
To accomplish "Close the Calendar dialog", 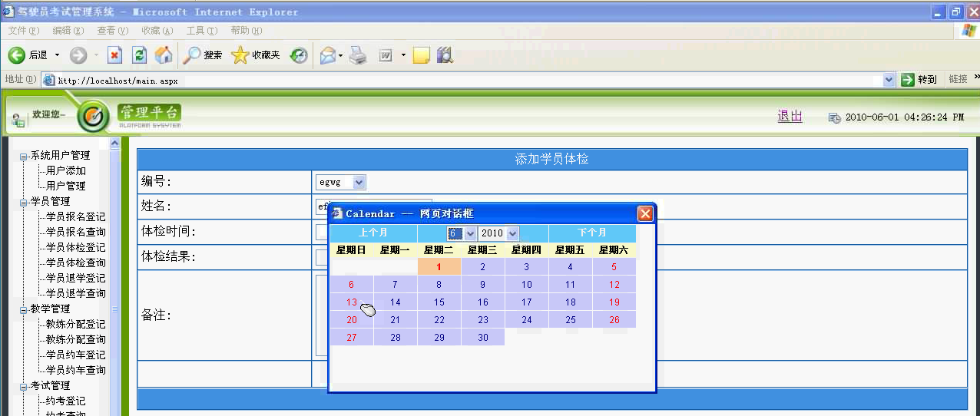I will click(x=645, y=213).
